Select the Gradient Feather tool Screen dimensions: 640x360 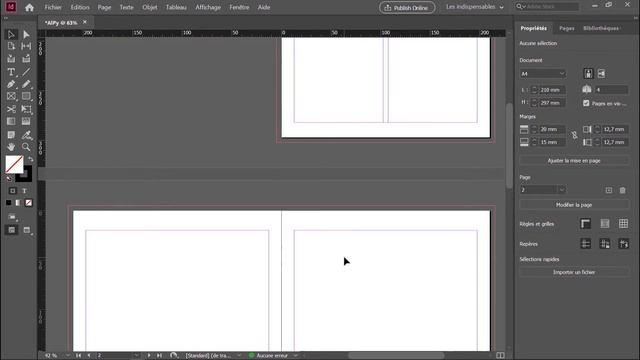point(26,121)
